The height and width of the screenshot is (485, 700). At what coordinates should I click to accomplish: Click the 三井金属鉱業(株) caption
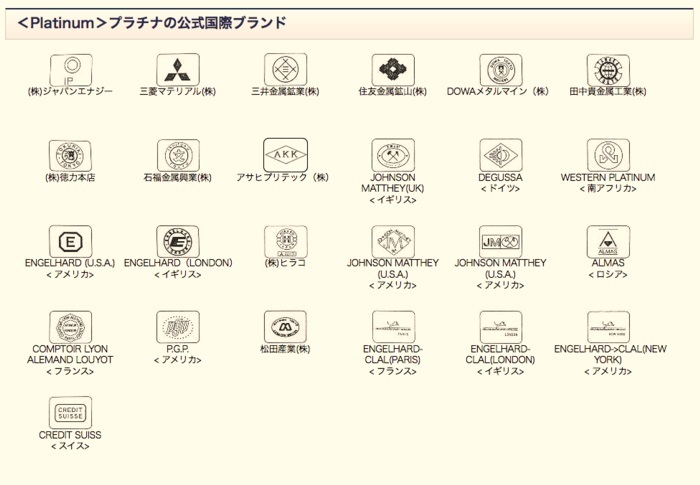[285, 92]
